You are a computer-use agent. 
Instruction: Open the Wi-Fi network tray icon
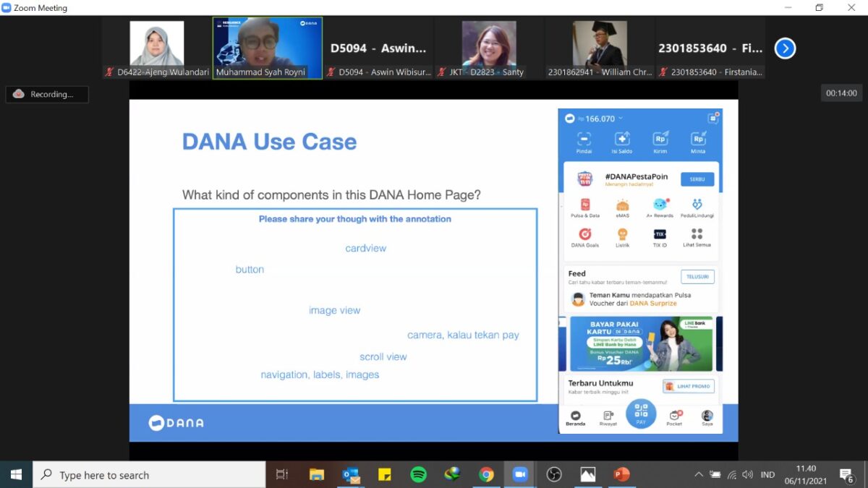(x=731, y=474)
